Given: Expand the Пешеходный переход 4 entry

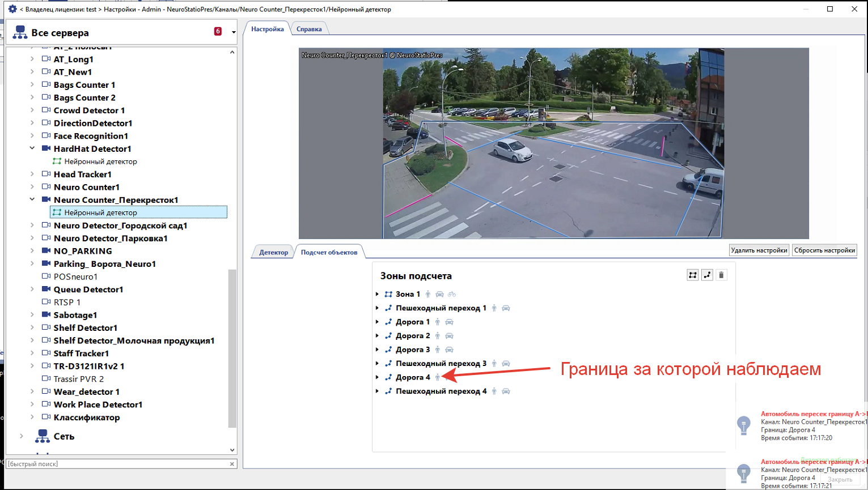Looking at the screenshot, I should (378, 391).
